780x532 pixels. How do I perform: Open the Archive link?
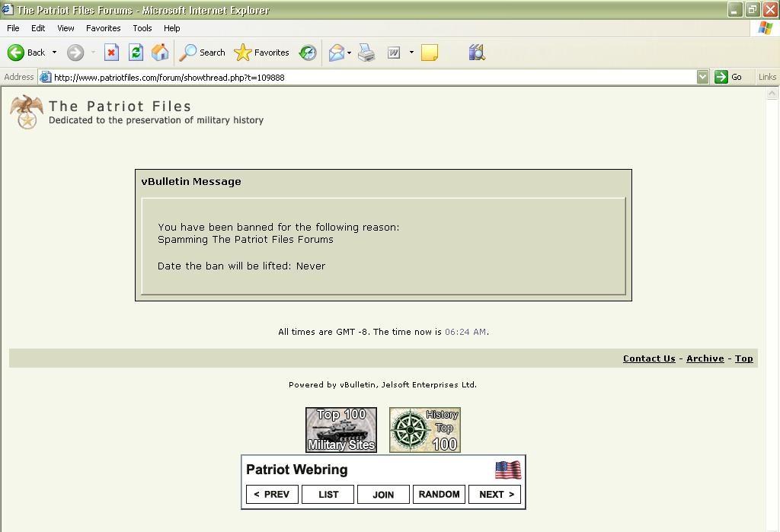(705, 358)
